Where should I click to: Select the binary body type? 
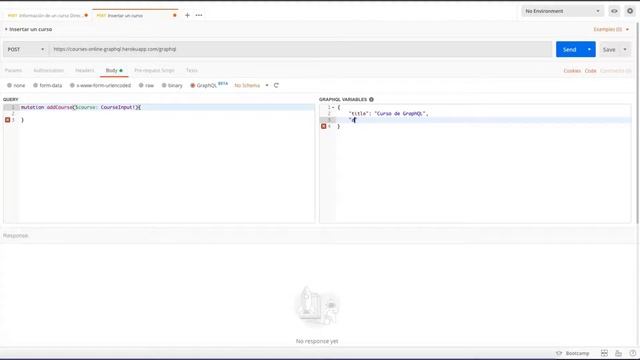[172, 85]
